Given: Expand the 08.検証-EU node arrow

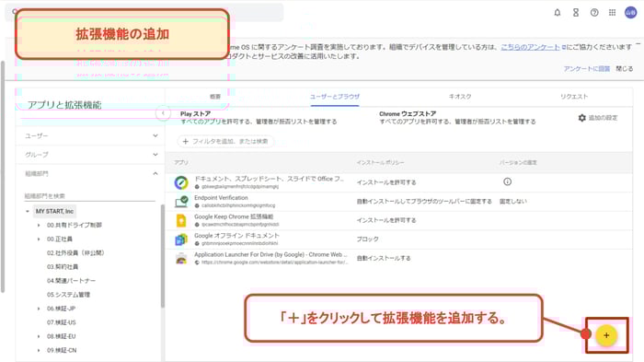Looking at the screenshot, I should pos(39,336).
